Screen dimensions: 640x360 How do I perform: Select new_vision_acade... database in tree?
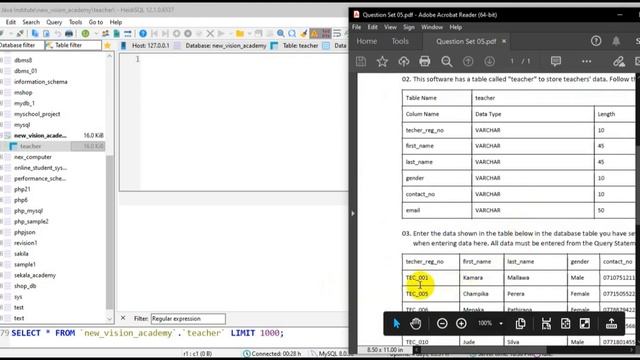tap(40, 135)
